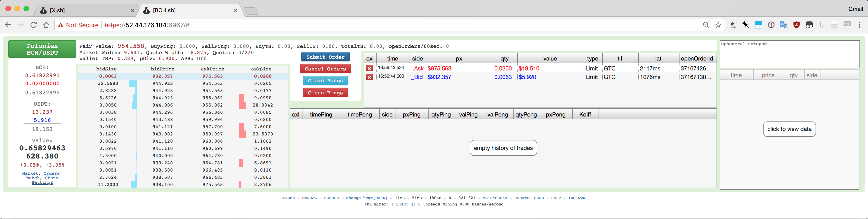The image size is (868, 219).
Task: Click the circled info extension icon
Action: click(771, 25)
